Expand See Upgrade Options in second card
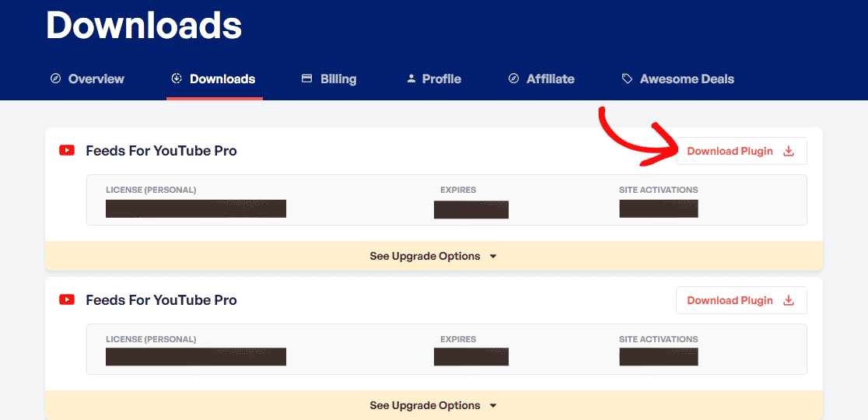This screenshot has height=420, width=868. (x=433, y=405)
